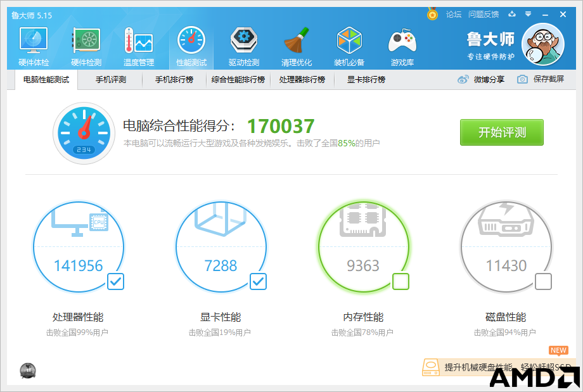Switch to 手机排行榜 tab
The image size is (583, 392).
click(x=174, y=80)
